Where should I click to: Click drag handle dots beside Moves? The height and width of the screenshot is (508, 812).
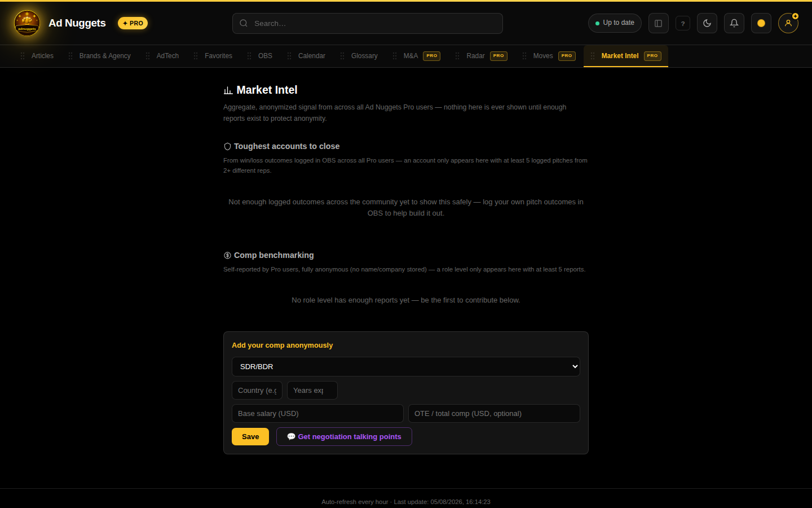[524, 56]
